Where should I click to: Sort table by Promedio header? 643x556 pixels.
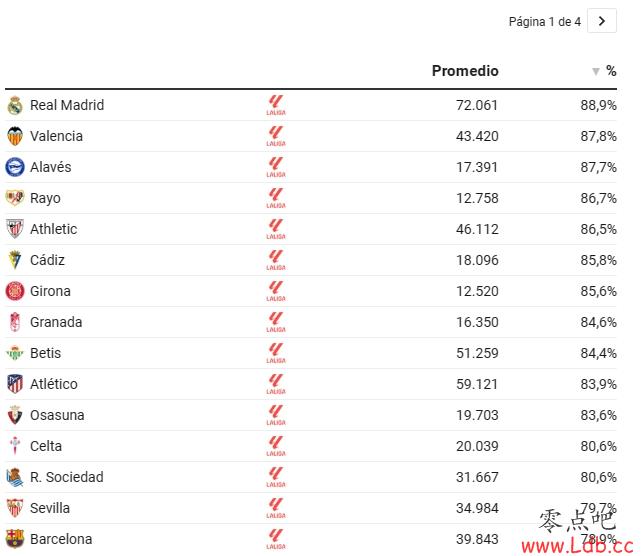(x=465, y=71)
